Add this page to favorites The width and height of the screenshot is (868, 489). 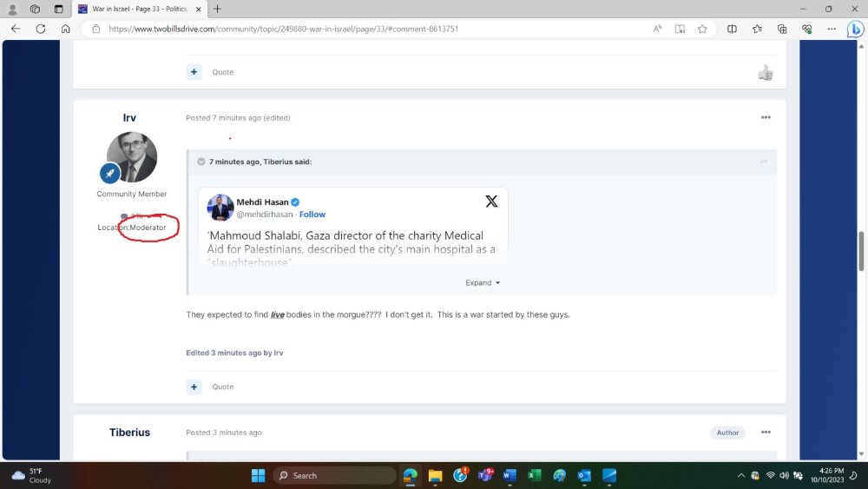702,29
